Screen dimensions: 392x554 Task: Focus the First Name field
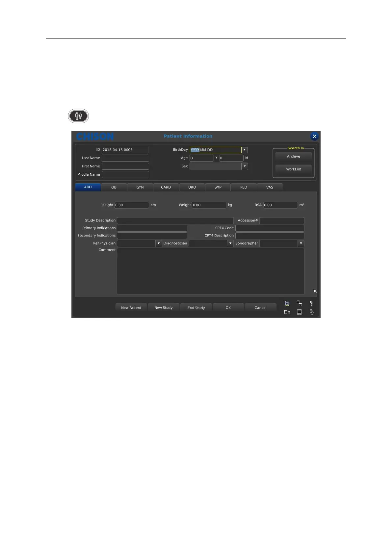125,166
